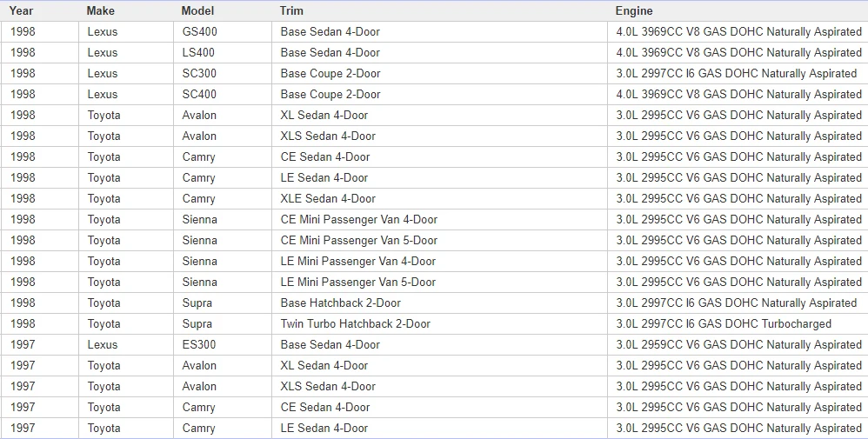Select the Supra model cell in the Twin Turbo row
This screenshot has width=868, height=439.
pyautogui.click(x=223, y=324)
